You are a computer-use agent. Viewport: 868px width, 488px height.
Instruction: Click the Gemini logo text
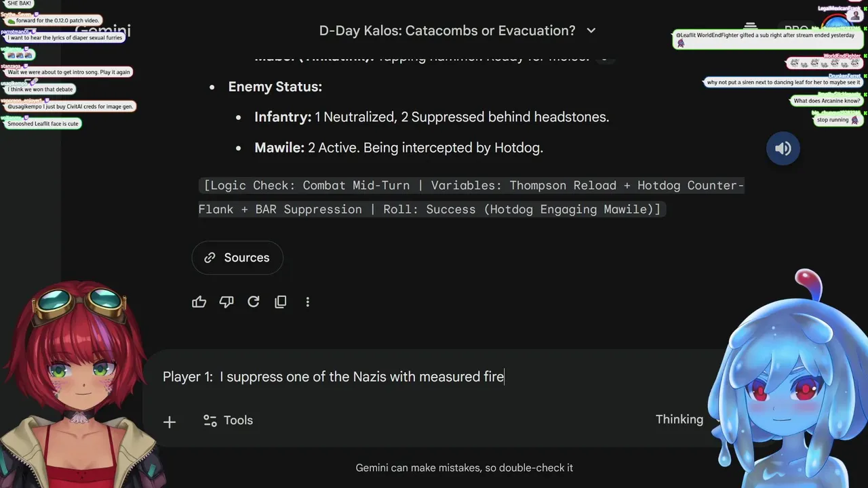pyautogui.click(x=103, y=31)
